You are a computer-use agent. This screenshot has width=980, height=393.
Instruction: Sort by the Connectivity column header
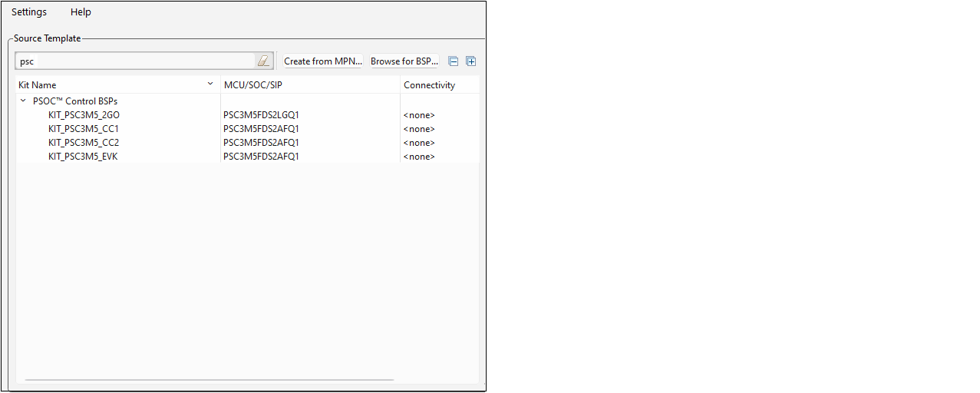tap(429, 85)
